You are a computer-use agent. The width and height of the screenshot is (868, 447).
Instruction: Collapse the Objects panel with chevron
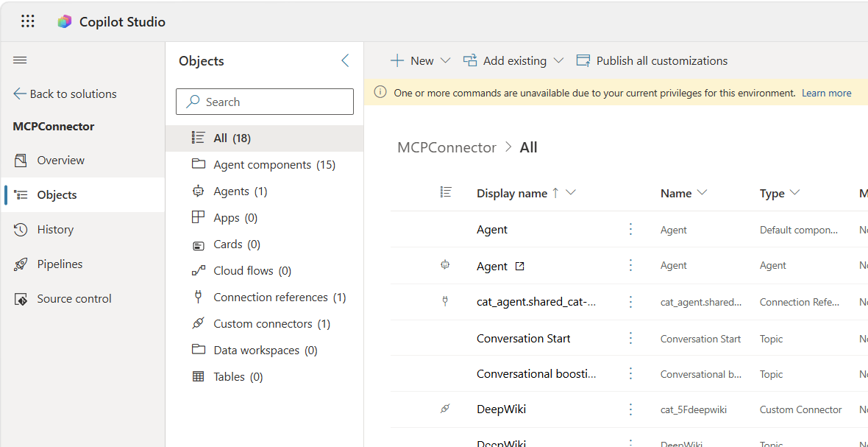(x=345, y=61)
